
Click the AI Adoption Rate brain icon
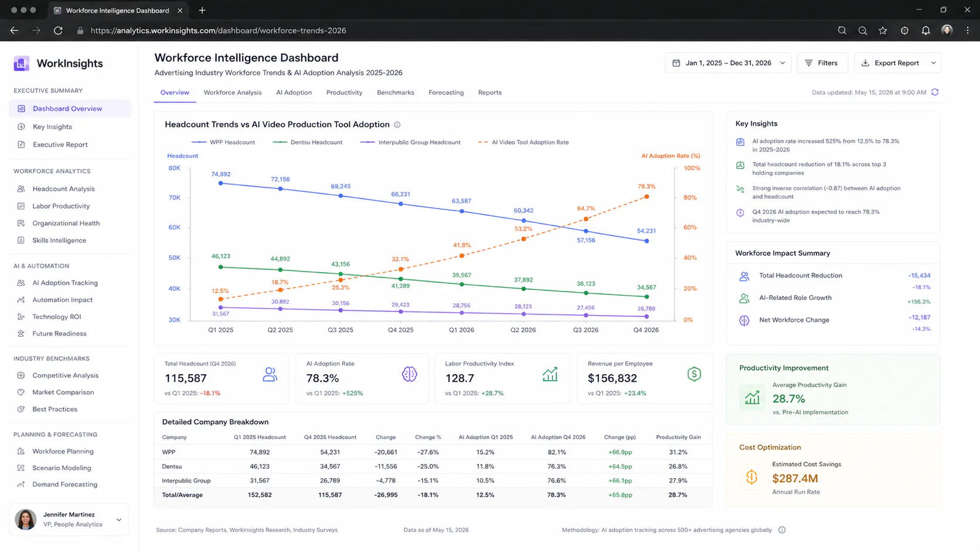[x=409, y=374]
